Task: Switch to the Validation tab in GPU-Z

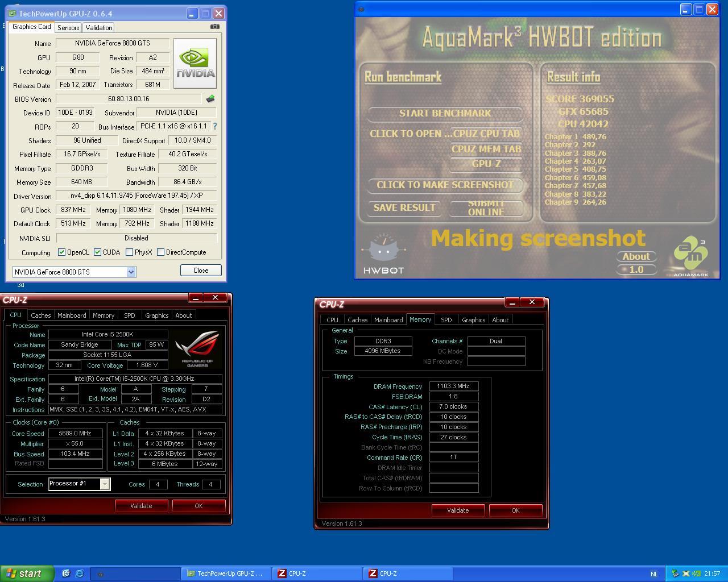Action: click(99, 27)
